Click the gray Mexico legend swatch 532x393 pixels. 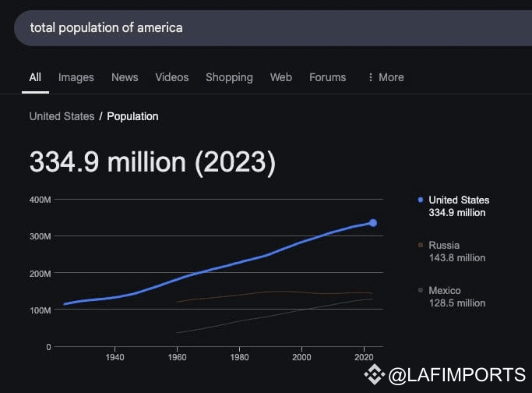point(421,290)
